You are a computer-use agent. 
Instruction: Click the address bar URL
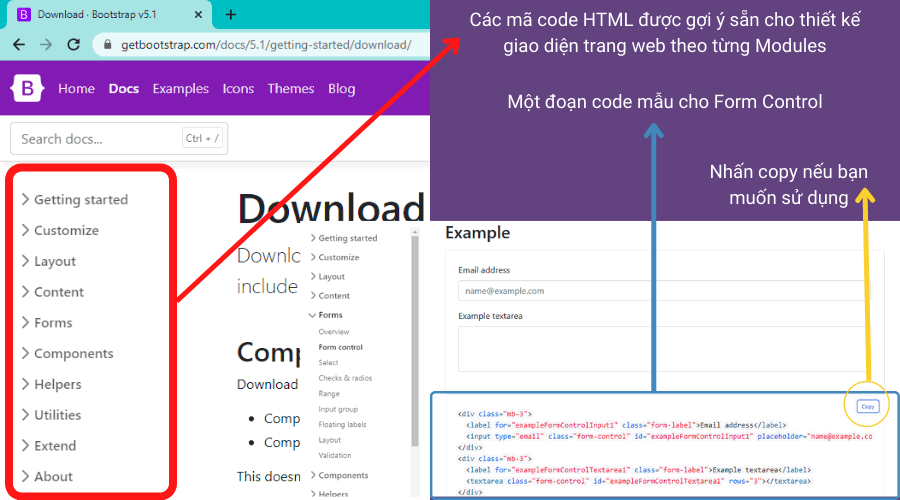tap(266, 45)
